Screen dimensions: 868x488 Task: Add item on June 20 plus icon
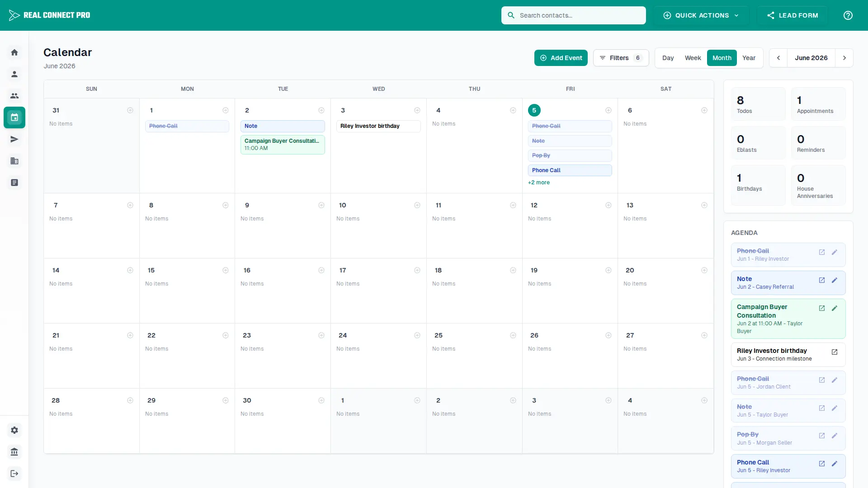pos(704,270)
